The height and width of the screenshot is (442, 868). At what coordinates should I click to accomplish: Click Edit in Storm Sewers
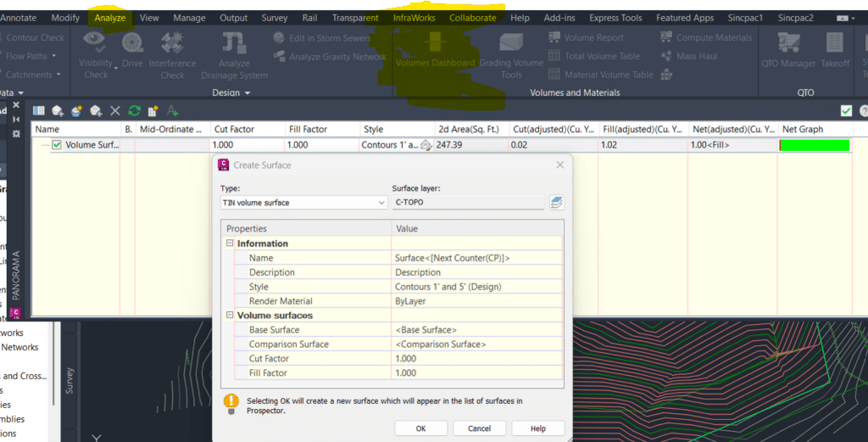click(322, 38)
